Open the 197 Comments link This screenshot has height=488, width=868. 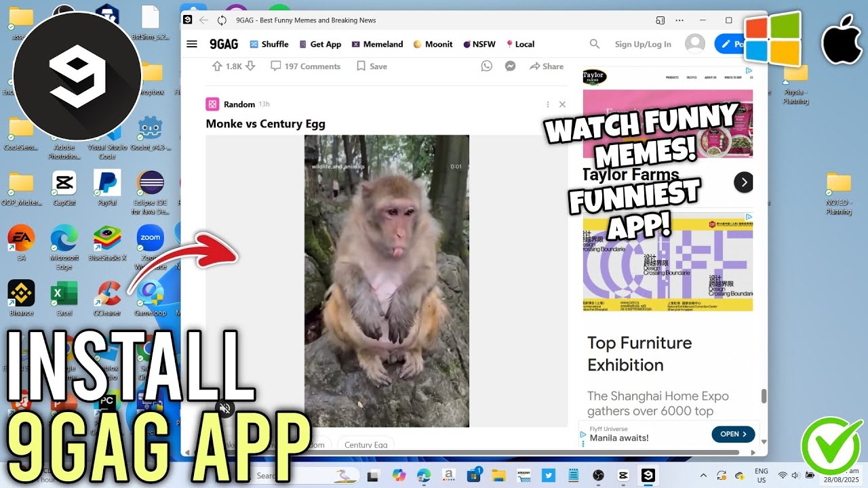click(x=305, y=66)
